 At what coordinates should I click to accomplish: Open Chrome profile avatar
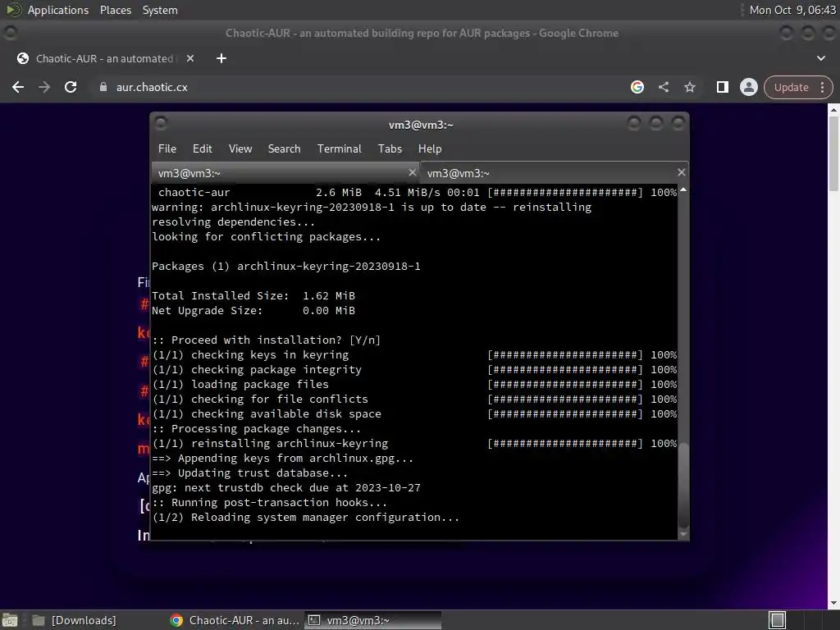tap(748, 87)
